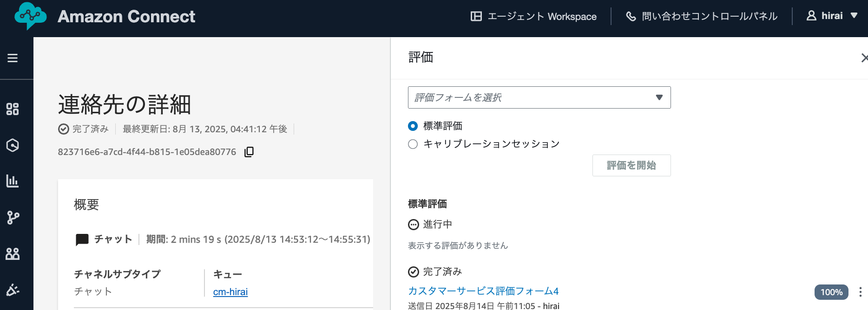Click the 100% score badge
Viewport: 868px width, 310px height.
[x=831, y=292]
